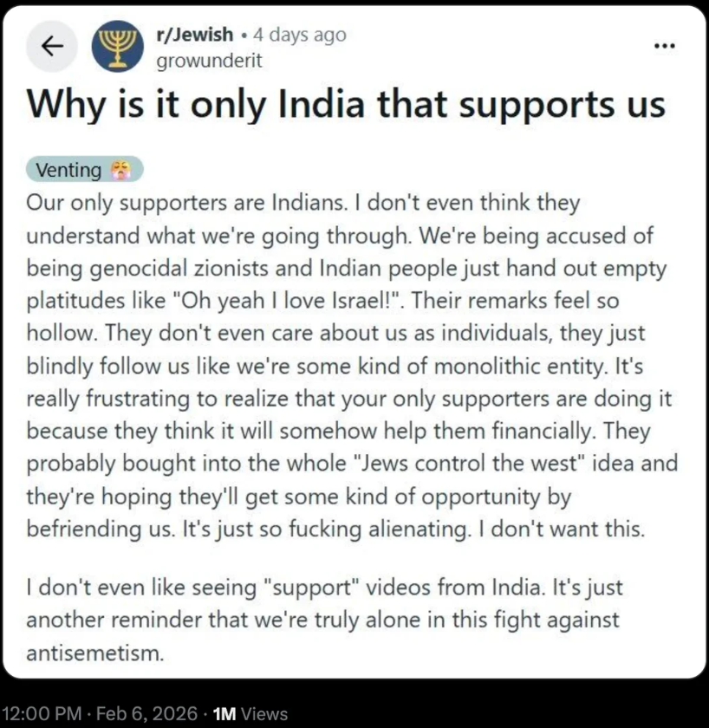The image size is (709, 728).
Task: Go back using the left arrow button
Action: pos(52,46)
